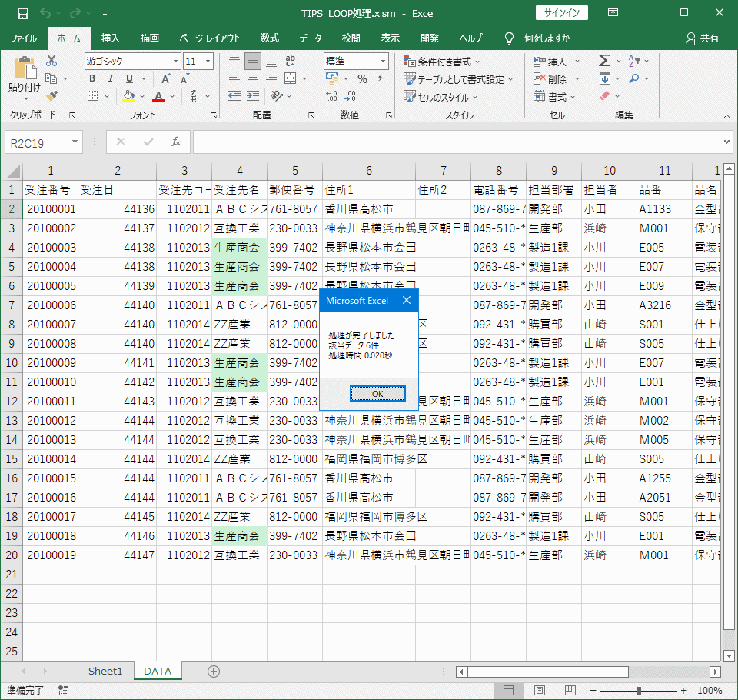Screen dimensions: 738x700
Task: Click the Clear eraser icon
Action: coord(605,96)
